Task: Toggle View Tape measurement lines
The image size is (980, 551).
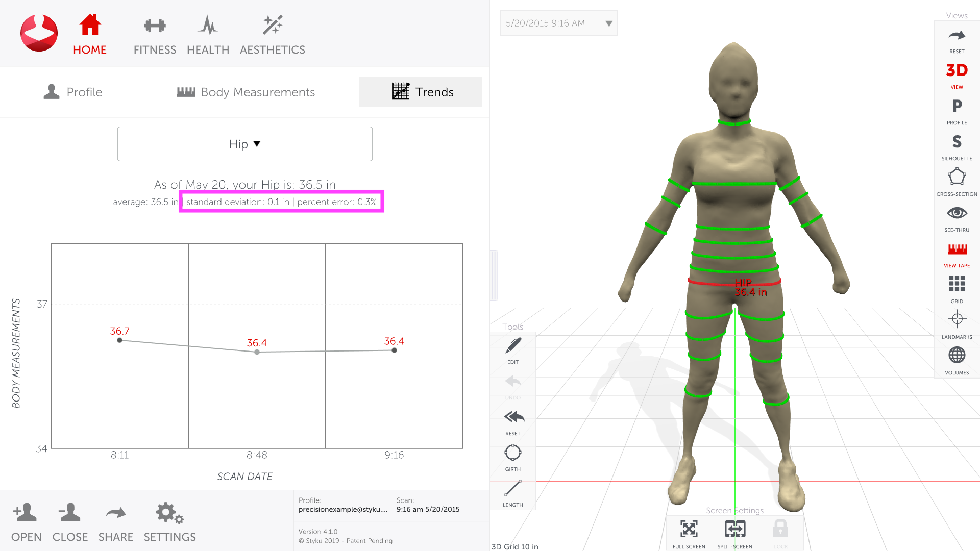Action: [x=957, y=249]
